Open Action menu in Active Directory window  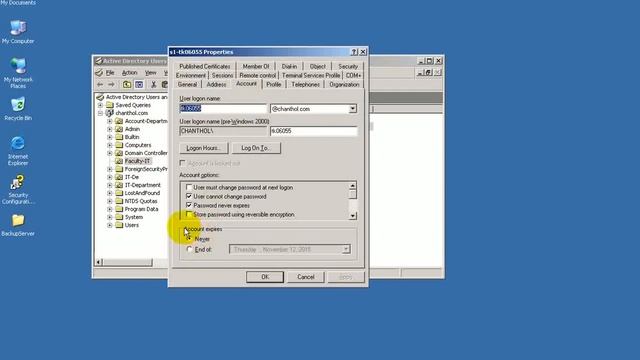pyautogui.click(x=129, y=73)
